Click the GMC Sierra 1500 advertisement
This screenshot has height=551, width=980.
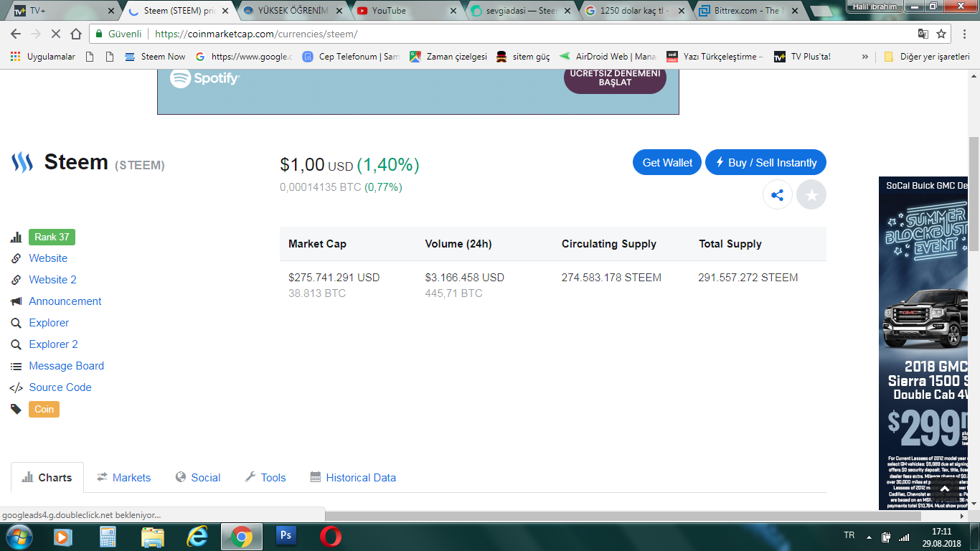tap(924, 343)
